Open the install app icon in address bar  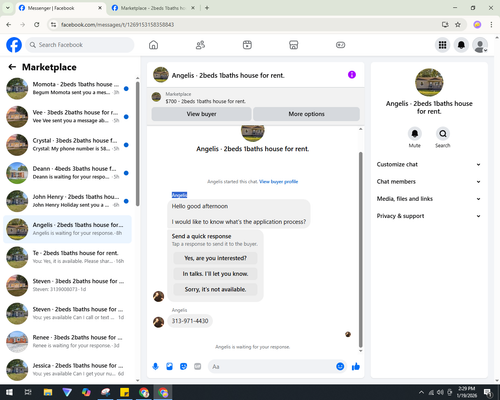tap(445, 25)
